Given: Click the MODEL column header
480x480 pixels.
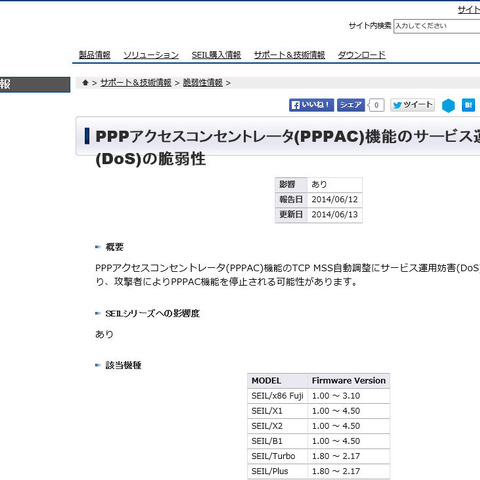Looking at the screenshot, I should pos(277,381).
